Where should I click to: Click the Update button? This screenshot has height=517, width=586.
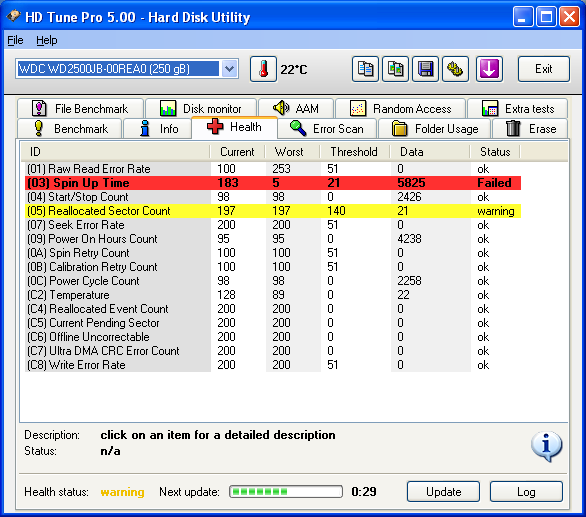tap(443, 492)
